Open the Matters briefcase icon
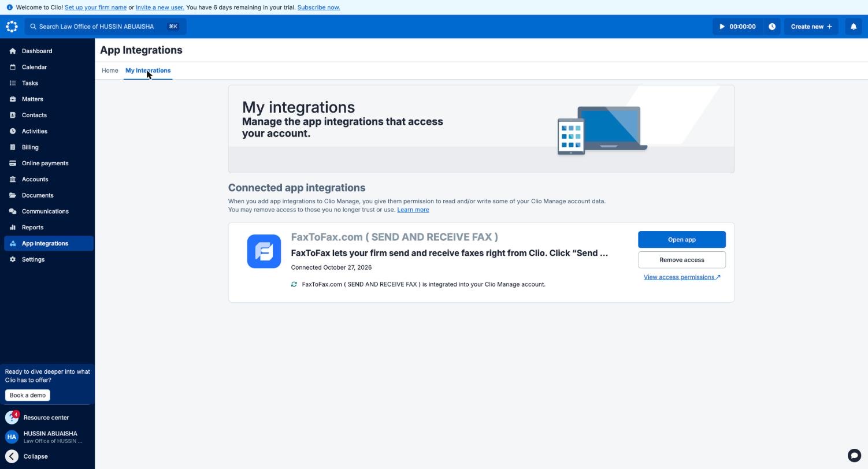Screen dimensions: 868x469 13,99
